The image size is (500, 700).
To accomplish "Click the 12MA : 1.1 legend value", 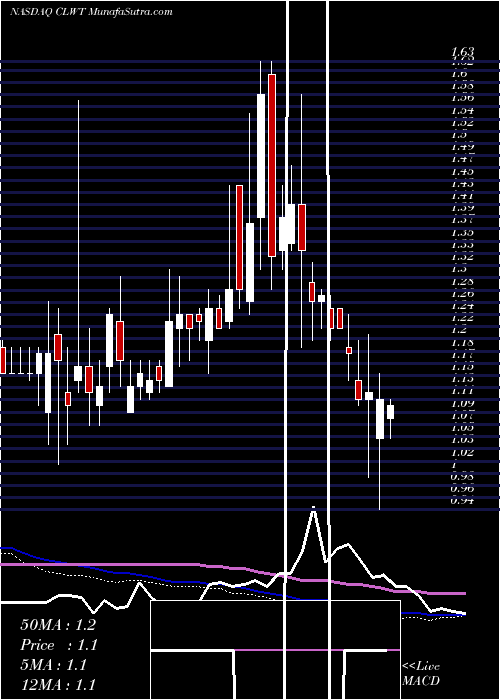I will (x=58, y=685).
